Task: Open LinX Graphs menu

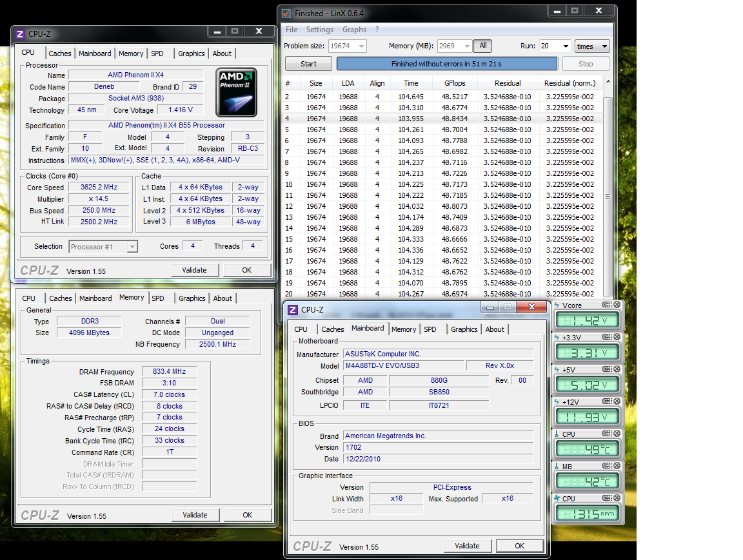Action: pyautogui.click(x=355, y=30)
